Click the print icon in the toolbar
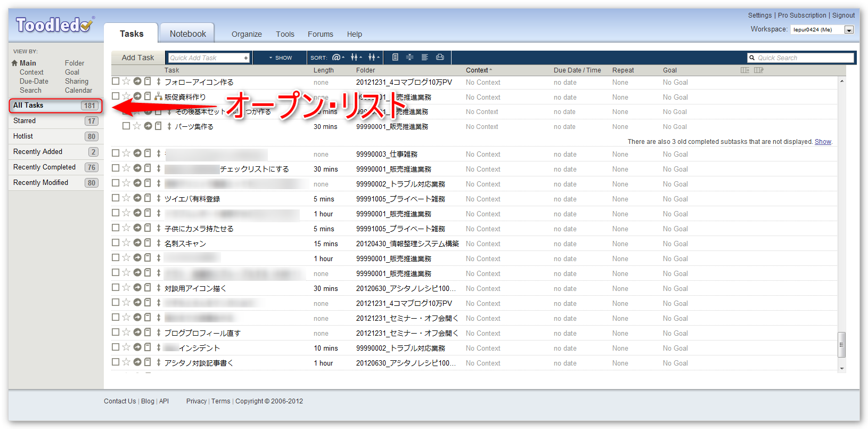Screen dimensions: 868x429 pyautogui.click(x=440, y=57)
